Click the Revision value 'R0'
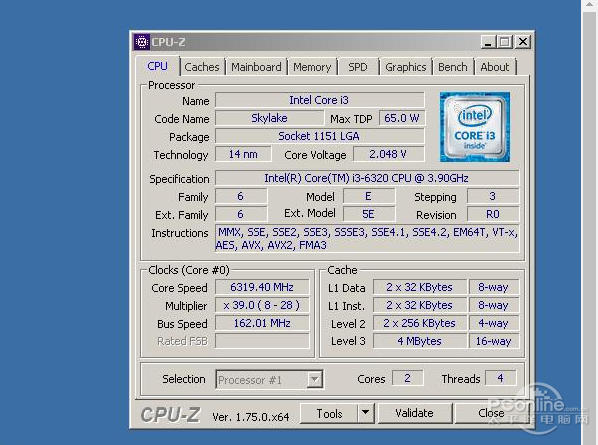Image resolution: width=598 pixels, height=445 pixels. pos(493,214)
